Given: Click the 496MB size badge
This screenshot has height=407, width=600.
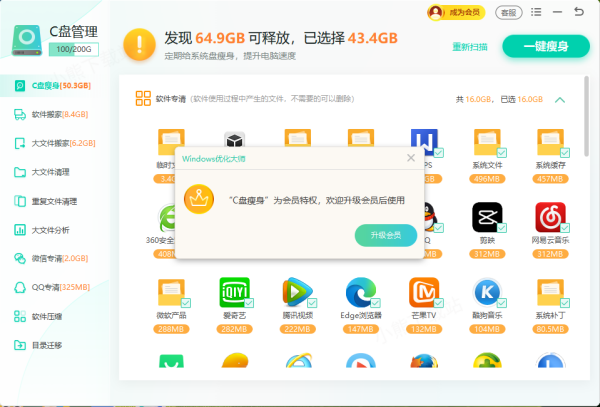Looking at the screenshot, I should click(487, 179).
